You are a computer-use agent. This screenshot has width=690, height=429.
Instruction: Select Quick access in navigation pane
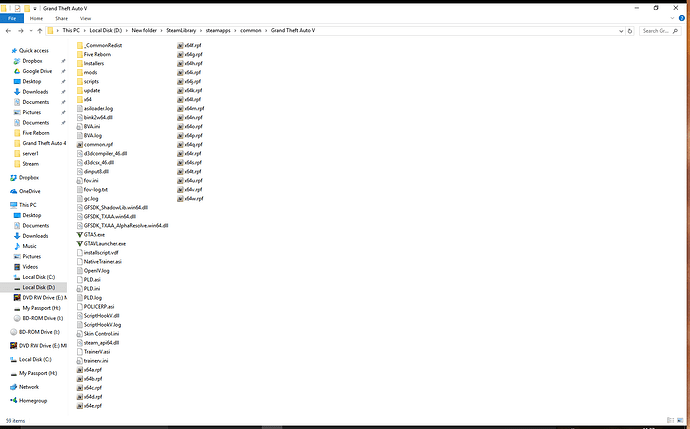coord(29,51)
